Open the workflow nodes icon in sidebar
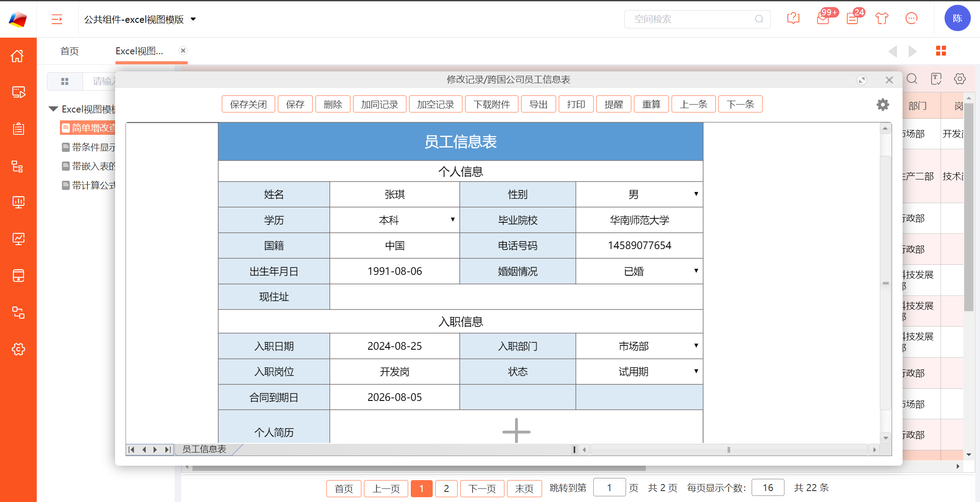The image size is (980, 502). click(18, 312)
